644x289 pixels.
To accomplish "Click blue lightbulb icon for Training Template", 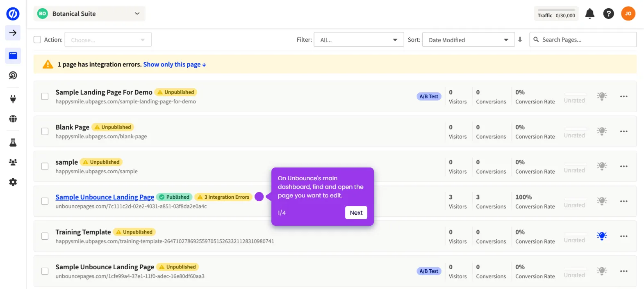I will point(602,236).
